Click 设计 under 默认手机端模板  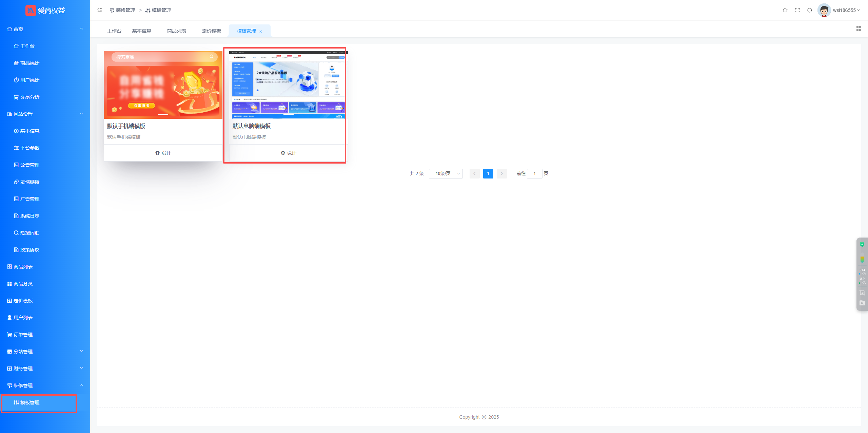[x=163, y=153]
